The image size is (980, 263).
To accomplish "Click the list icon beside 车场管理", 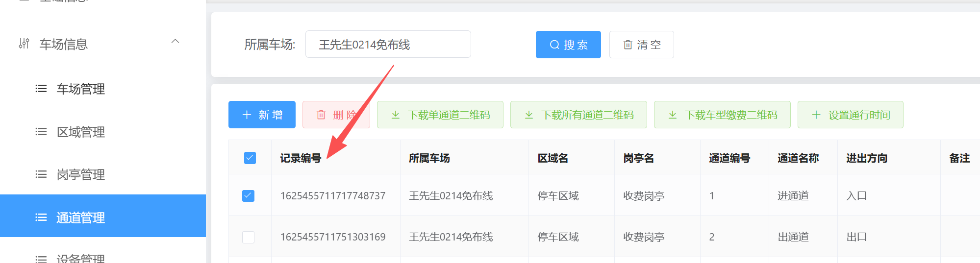I will tap(41, 89).
